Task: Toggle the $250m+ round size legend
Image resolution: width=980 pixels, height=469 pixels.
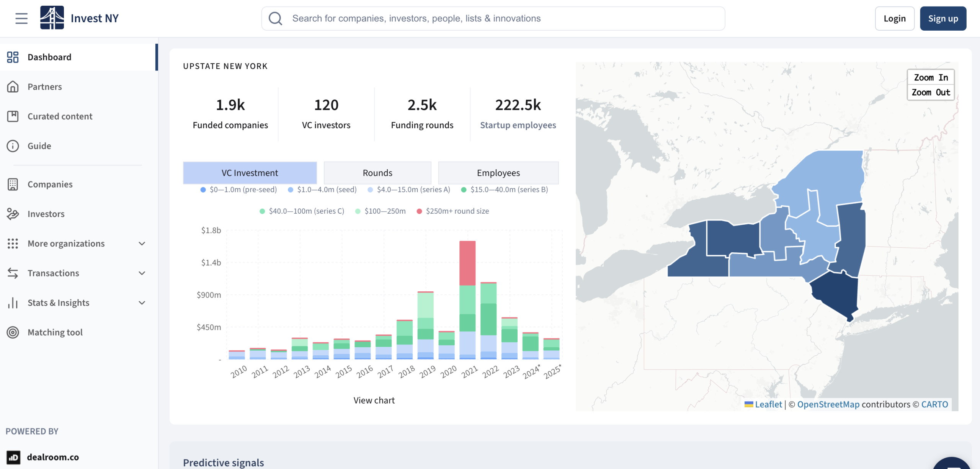Action: point(453,211)
